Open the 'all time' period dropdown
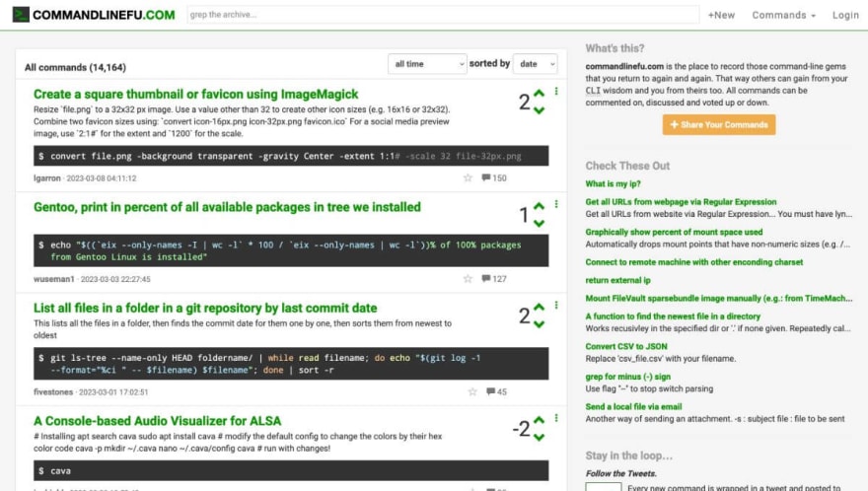This screenshot has width=868, height=491. [x=427, y=64]
